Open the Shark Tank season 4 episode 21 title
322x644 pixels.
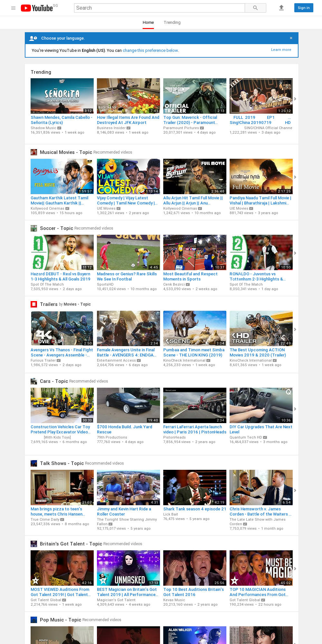tap(195, 509)
